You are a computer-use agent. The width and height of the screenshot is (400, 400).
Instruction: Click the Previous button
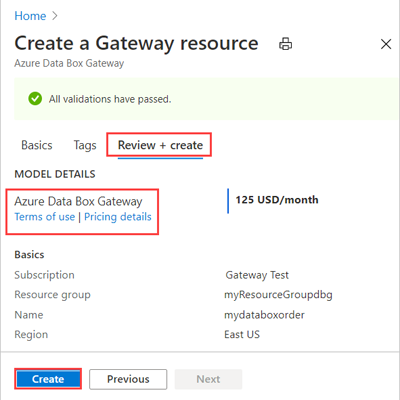[x=128, y=379]
